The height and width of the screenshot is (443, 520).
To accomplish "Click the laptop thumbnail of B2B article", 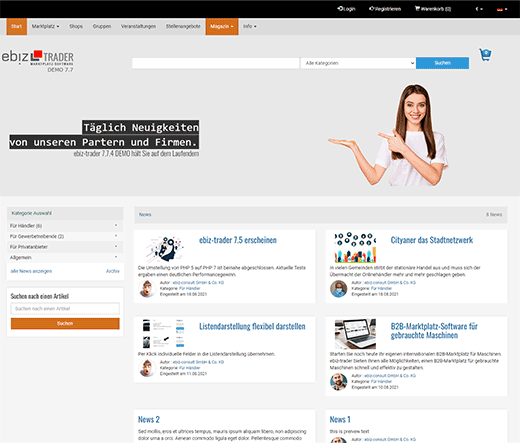I will [x=355, y=334].
